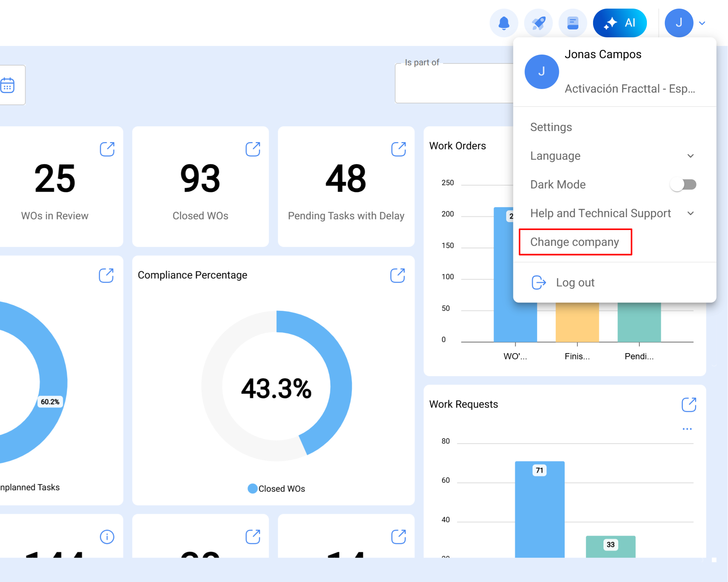Open Compliance Percentage external link
The image size is (728, 582).
[x=398, y=276]
